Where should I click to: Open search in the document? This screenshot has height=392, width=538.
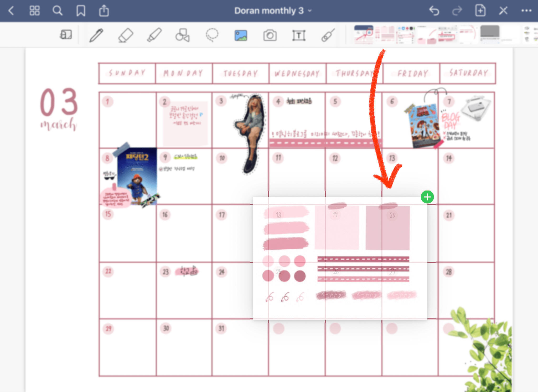(x=57, y=11)
